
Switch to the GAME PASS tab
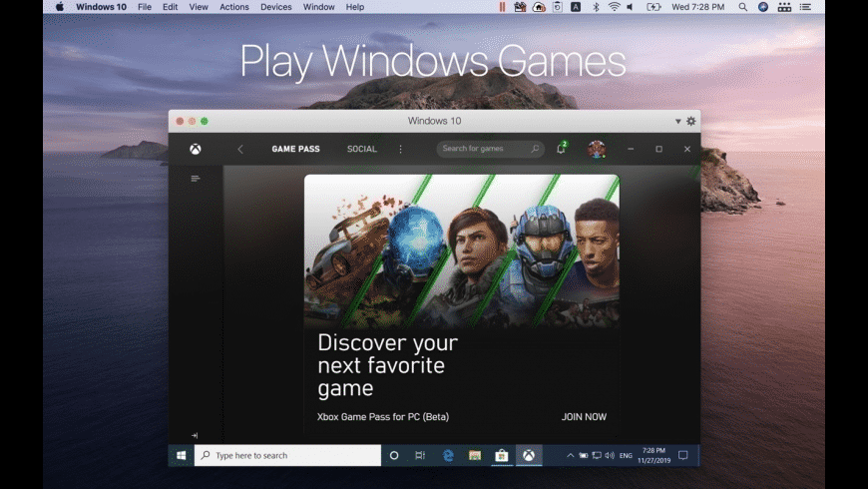tap(295, 149)
